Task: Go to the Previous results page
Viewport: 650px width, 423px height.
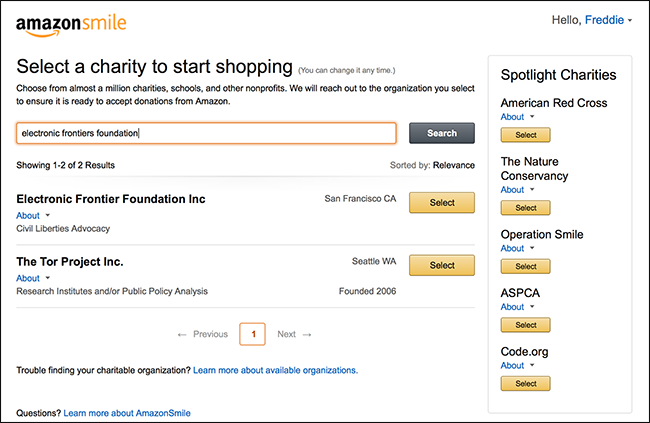Action: pyautogui.click(x=203, y=334)
